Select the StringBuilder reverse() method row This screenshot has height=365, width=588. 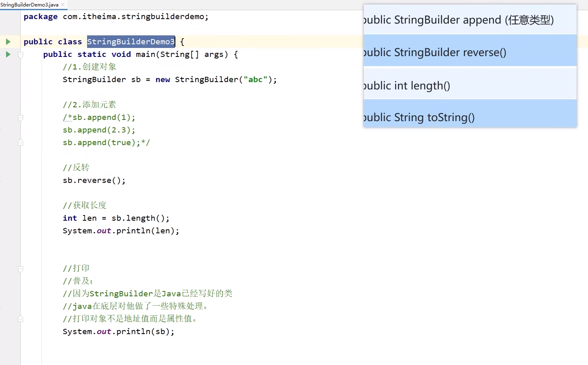coord(470,51)
